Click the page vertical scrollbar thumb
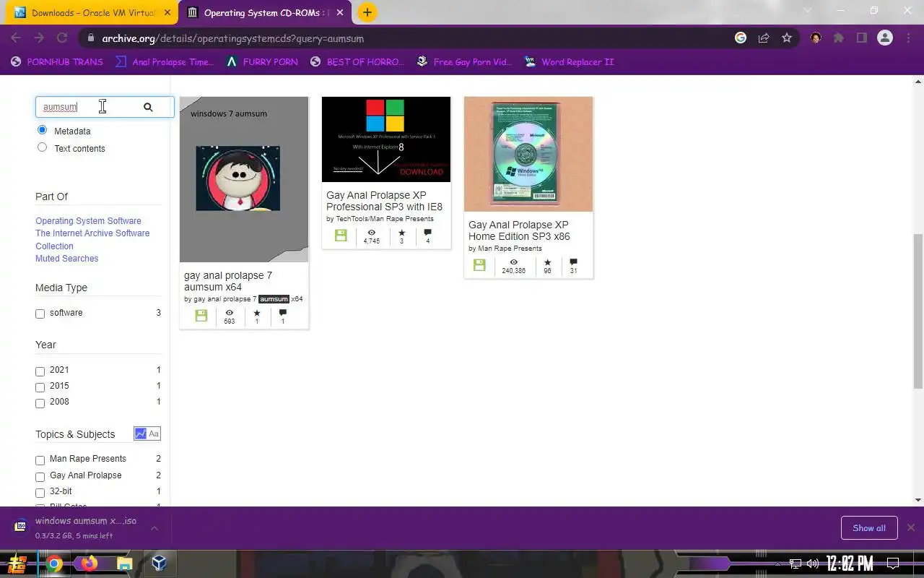Image resolution: width=924 pixels, height=578 pixels. 918,311
